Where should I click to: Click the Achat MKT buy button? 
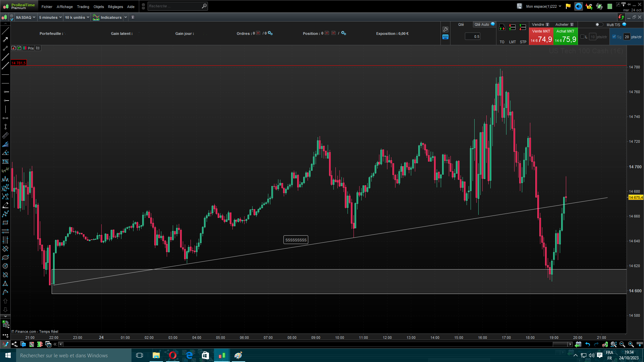[x=566, y=37]
